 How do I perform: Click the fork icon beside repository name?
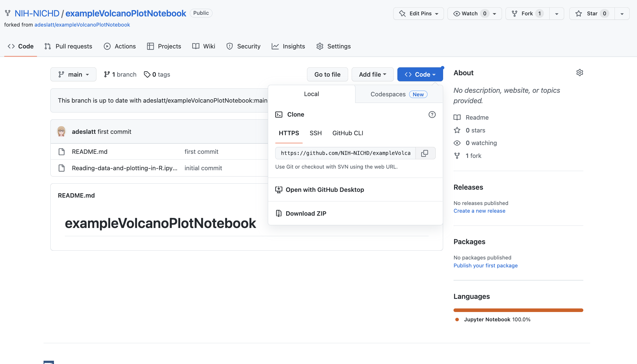click(8, 13)
